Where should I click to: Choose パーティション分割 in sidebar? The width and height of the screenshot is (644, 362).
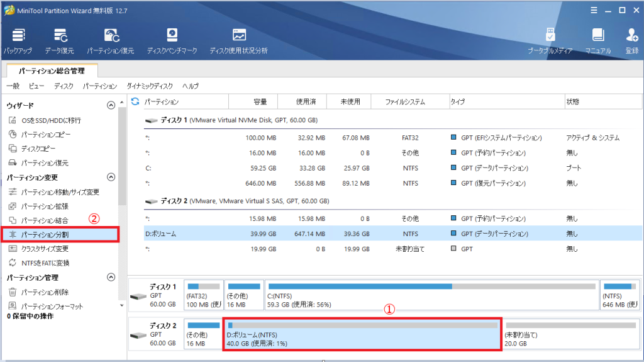(60, 234)
